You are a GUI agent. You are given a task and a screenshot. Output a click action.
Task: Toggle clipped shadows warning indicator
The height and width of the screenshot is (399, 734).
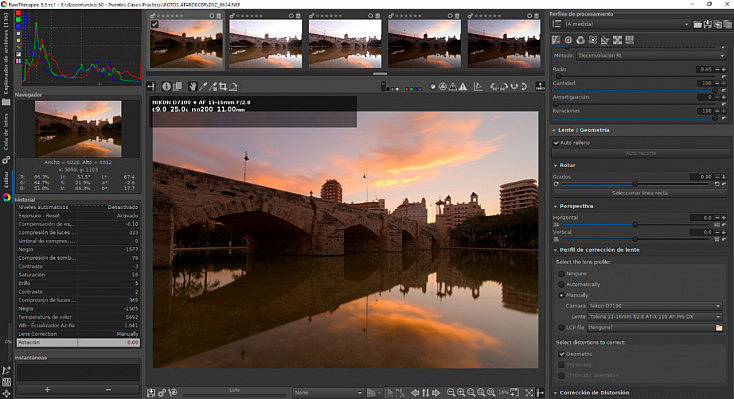click(x=453, y=87)
